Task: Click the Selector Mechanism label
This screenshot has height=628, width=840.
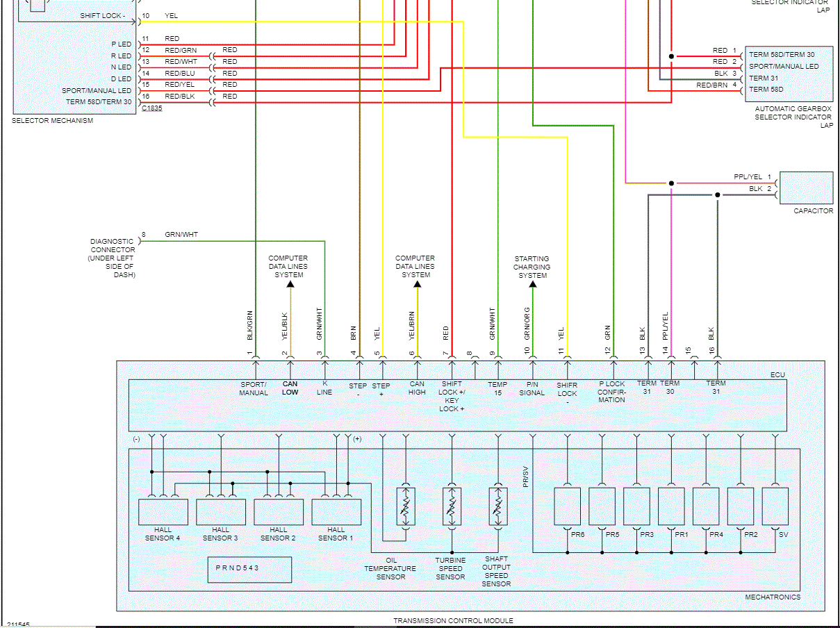Action: [53, 121]
